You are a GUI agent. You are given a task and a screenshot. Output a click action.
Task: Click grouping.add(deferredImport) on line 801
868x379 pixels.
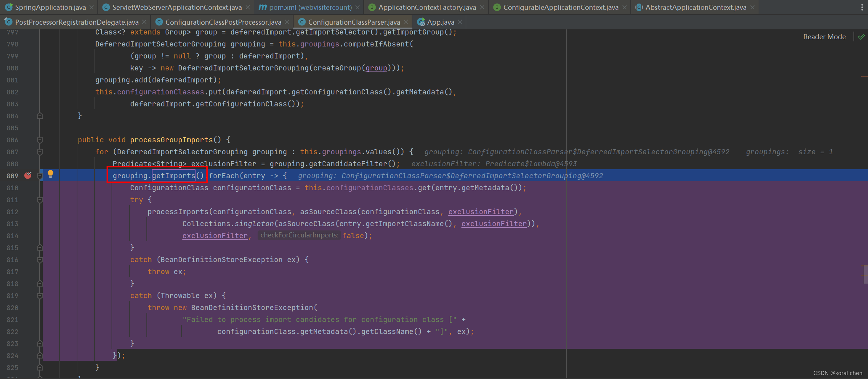click(156, 80)
